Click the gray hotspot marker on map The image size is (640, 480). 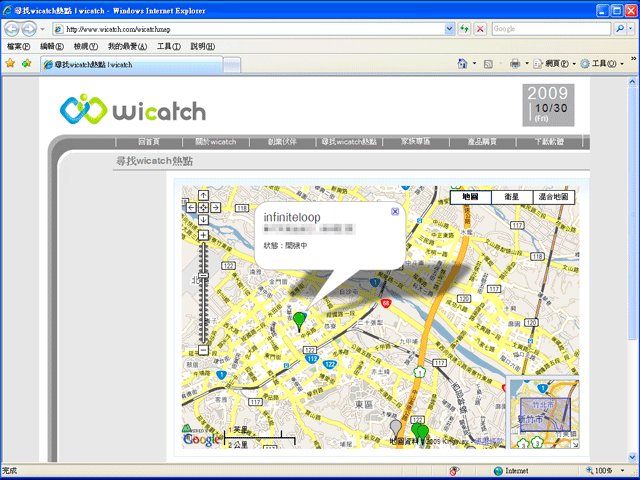click(396, 429)
